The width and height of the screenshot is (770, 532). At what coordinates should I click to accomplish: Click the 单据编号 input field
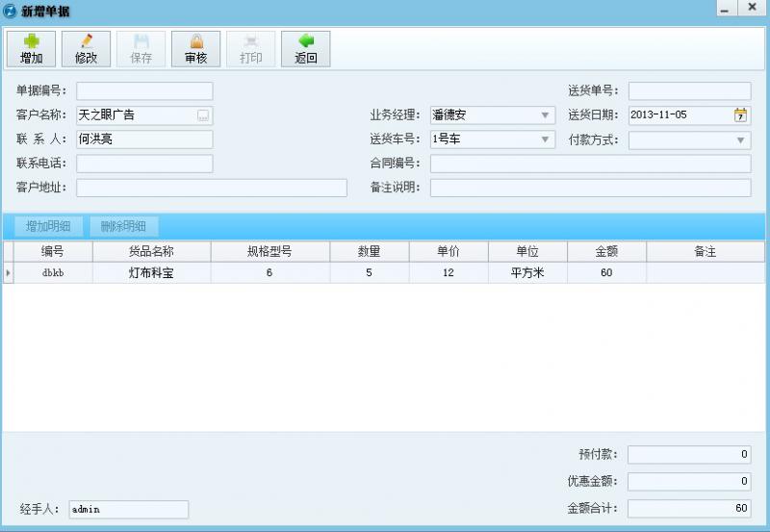pyautogui.click(x=144, y=91)
